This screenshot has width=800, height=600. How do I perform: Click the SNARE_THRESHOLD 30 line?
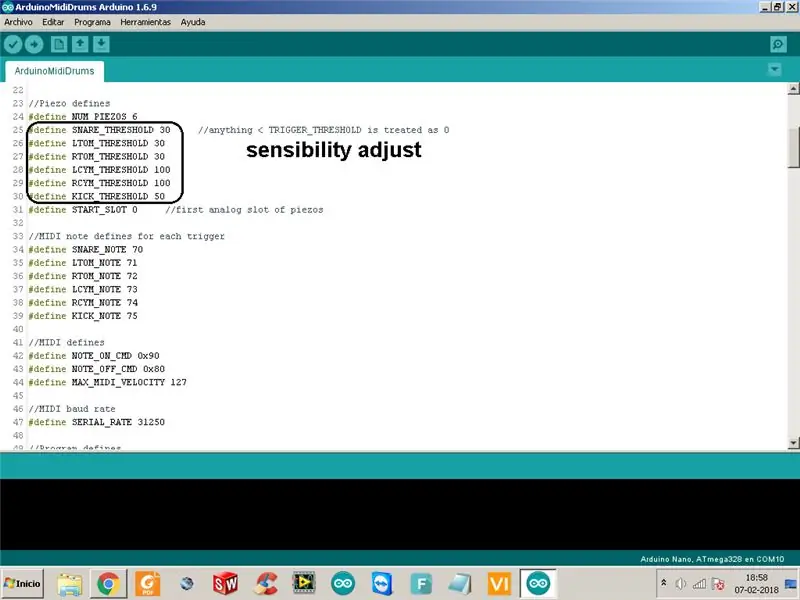coord(99,130)
